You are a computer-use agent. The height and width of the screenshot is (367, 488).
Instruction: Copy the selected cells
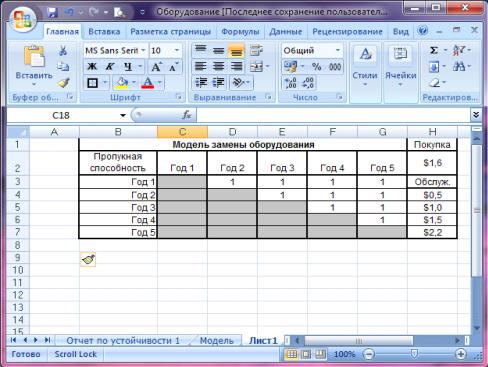(63, 66)
